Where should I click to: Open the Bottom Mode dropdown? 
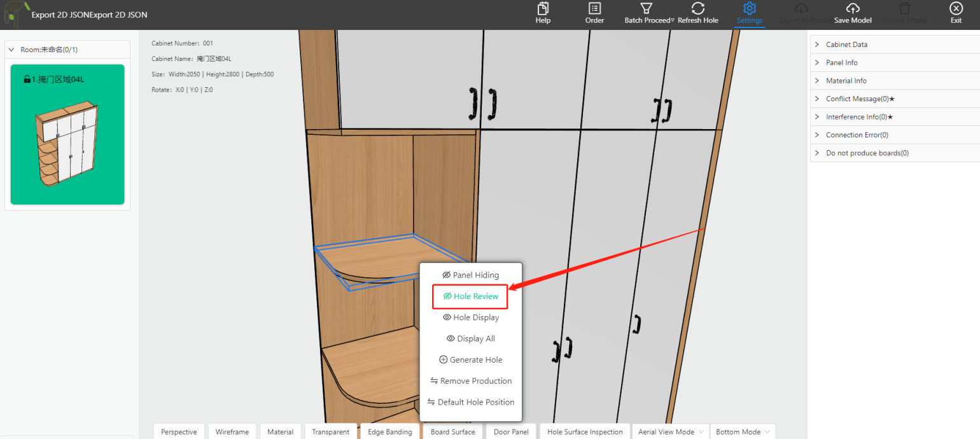point(743,431)
